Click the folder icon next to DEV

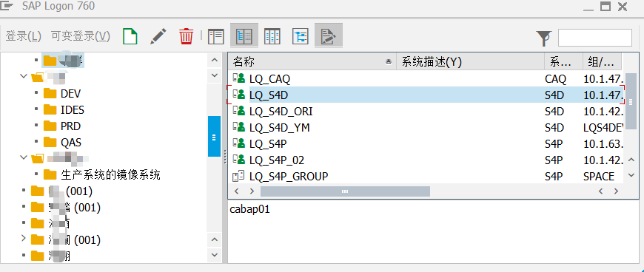(x=50, y=94)
